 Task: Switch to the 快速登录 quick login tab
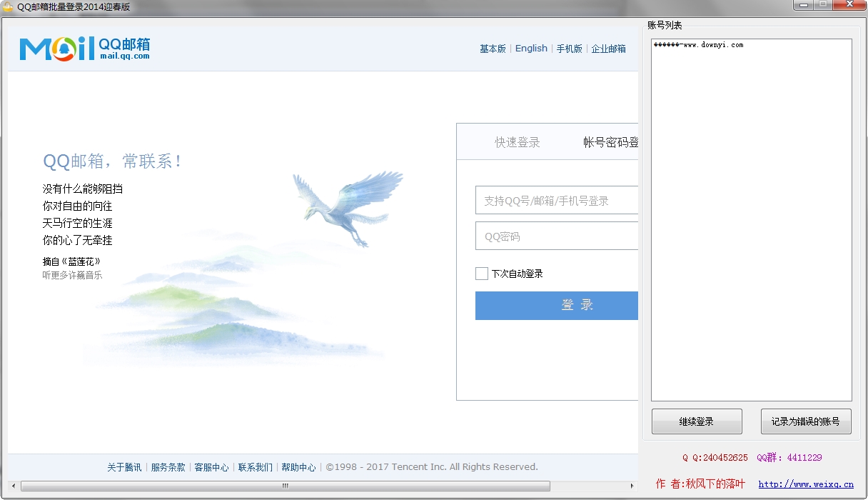point(517,141)
